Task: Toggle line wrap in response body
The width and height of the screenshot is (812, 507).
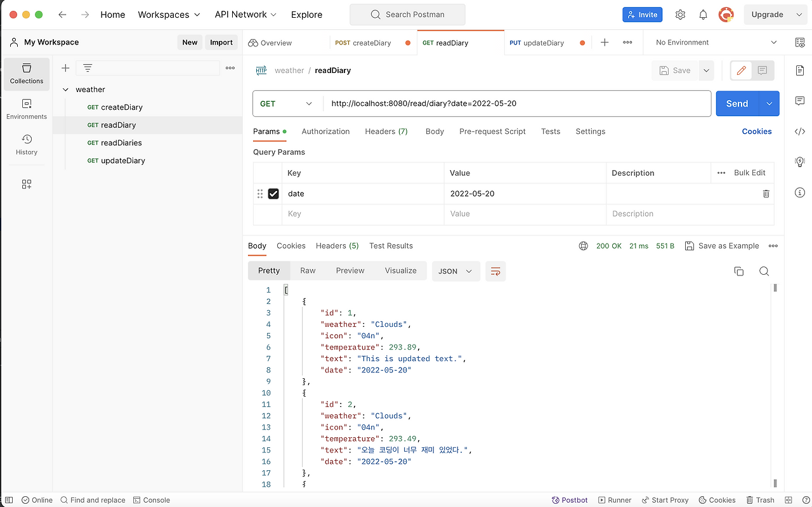Action: [x=495, y=271]
